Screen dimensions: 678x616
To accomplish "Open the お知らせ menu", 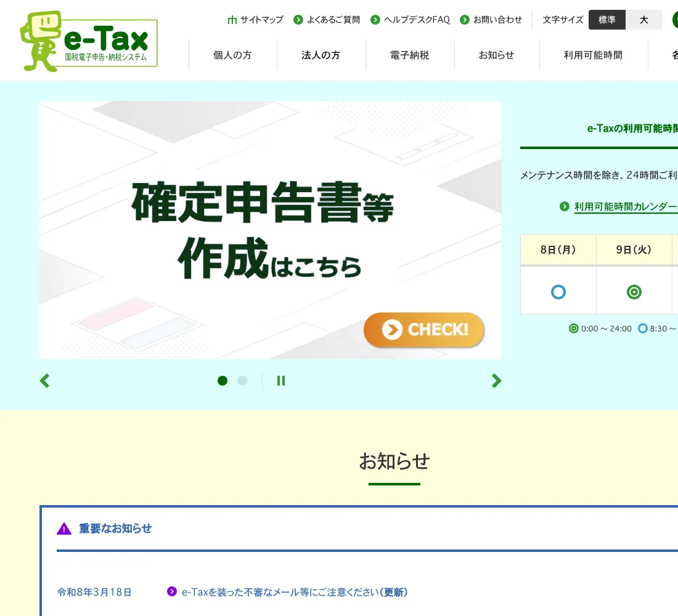I will pyautogui.click(x=496, y=55).
